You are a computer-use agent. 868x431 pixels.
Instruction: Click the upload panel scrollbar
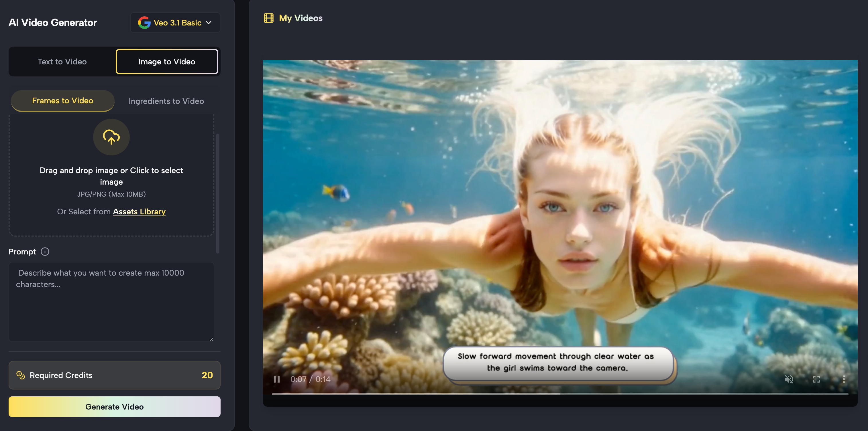coord(218,194)
